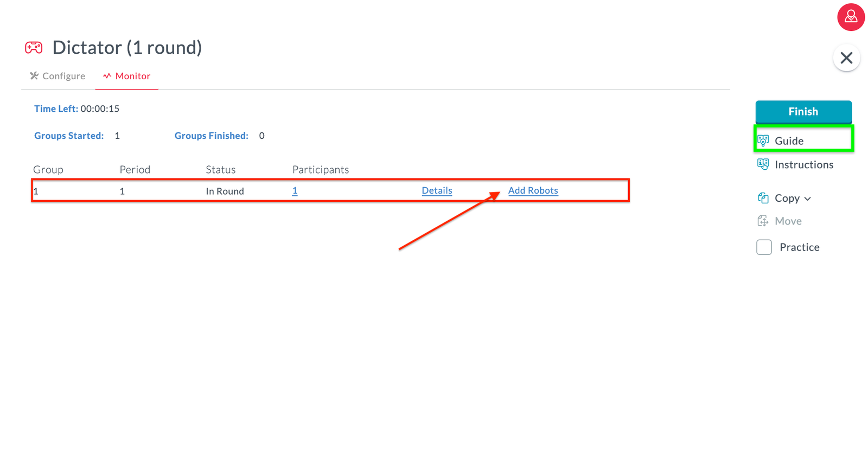The height and width of the screenshot is (467, 868).
Task: Click participants count link 1
Action: pos(295,190)
